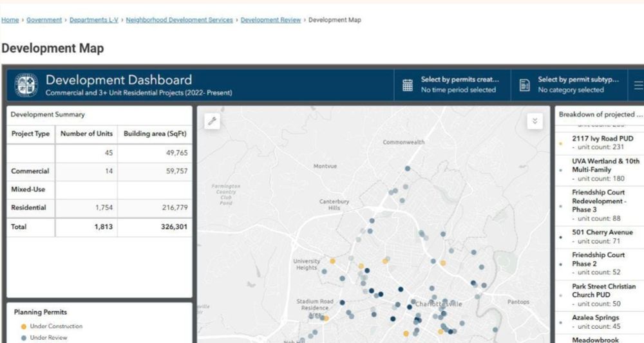Click the Residential units value 1,754
The height and width of the screenshot is (343, 644).
tap(104, 208)
